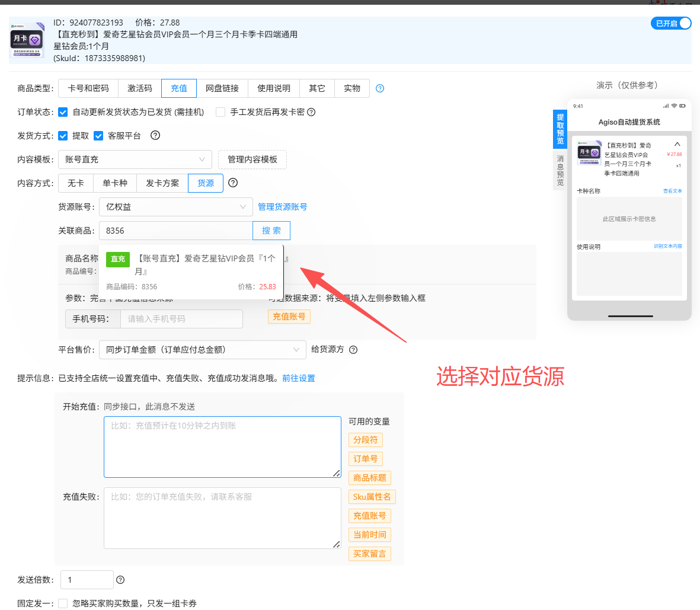The image size is (700, 610).
Task: Insert 当前时间 variable
Action: [370, 535]
